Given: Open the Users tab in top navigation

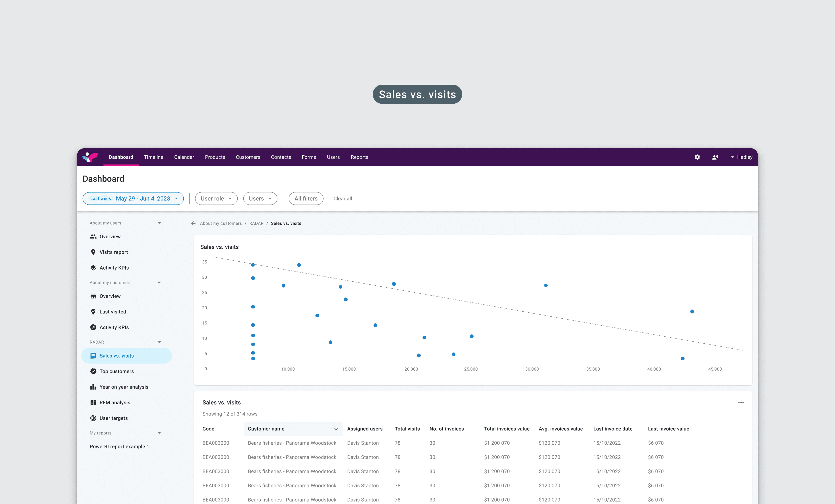Looking at the screenshot, I should [x=333, y=157].
